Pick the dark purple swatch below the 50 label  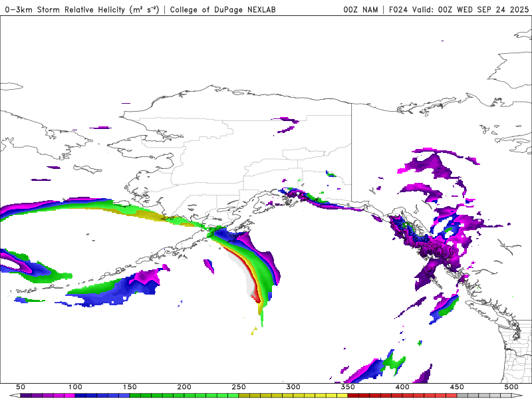[x=26, y=396]
